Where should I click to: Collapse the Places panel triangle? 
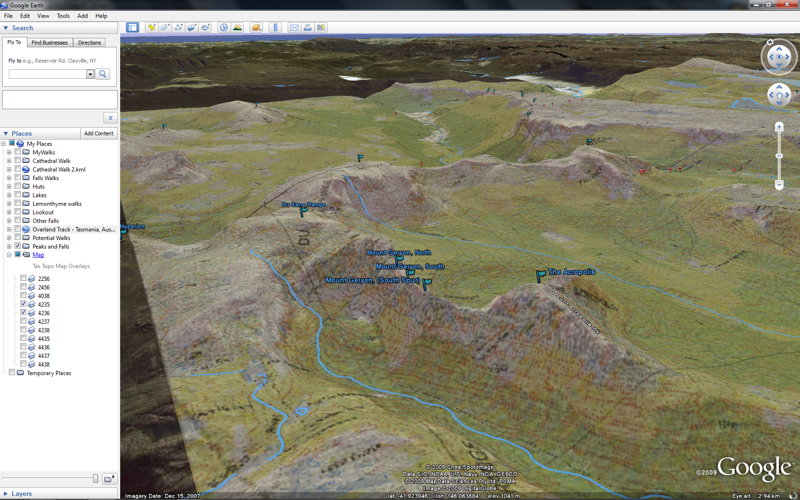click(x=6, y=133)
